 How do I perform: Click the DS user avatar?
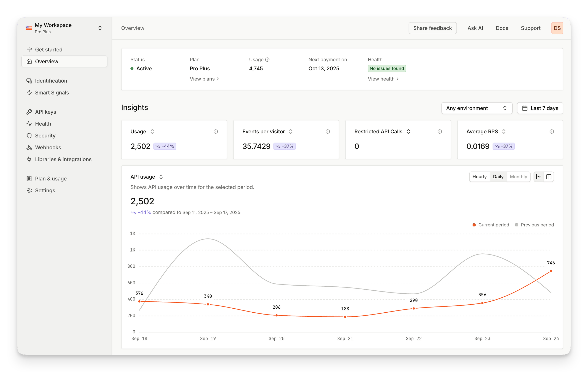557,28
